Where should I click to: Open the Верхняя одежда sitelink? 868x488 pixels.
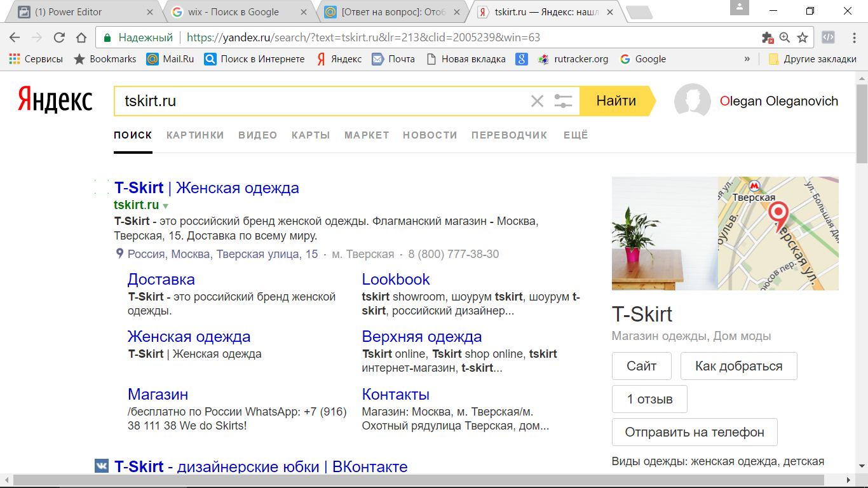click(x=422, y=337)
